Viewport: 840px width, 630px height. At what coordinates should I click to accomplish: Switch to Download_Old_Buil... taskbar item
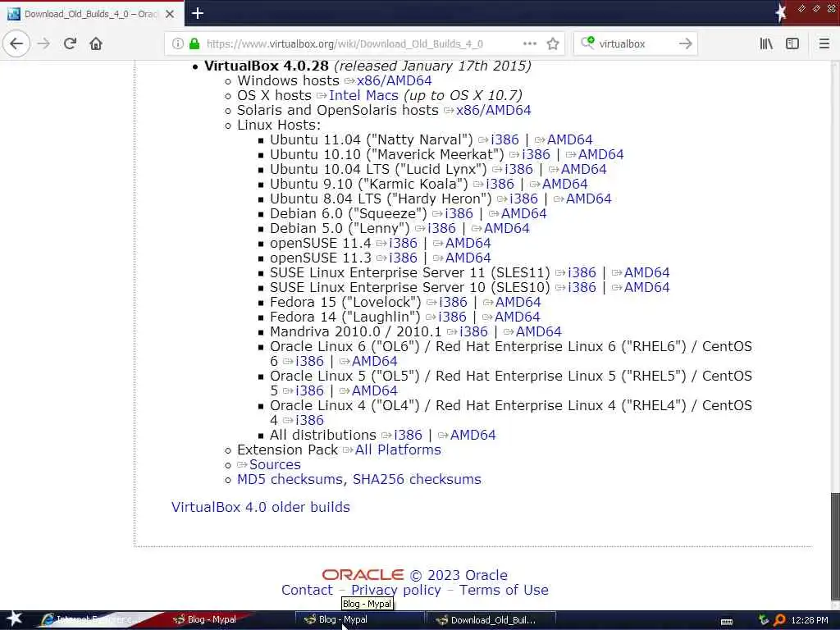point(493,620)
